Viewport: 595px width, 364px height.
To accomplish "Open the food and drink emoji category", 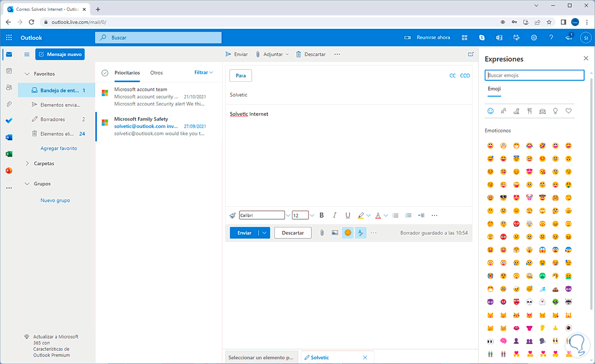I will pos(529,111).
